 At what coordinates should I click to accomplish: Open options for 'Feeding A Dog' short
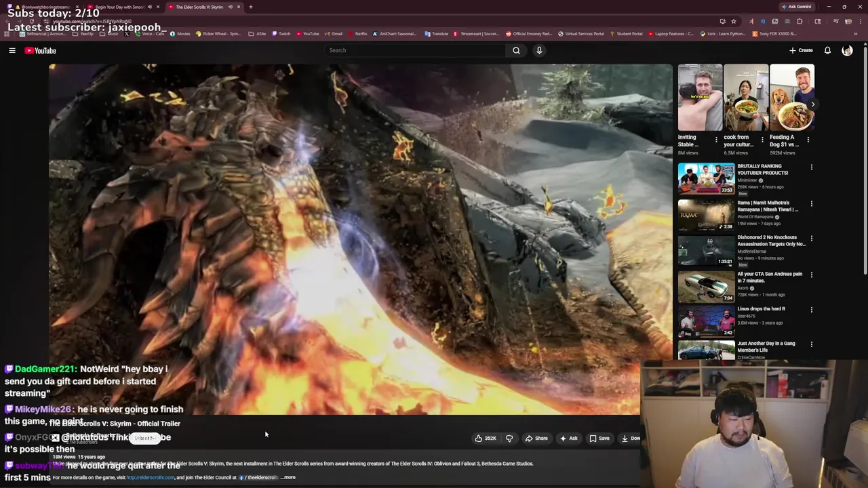(x=808, y=140)
